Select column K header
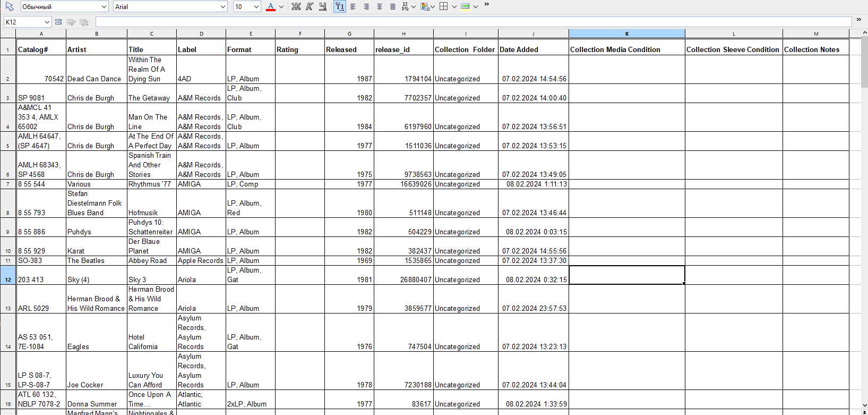The width and height of the screenshot is (868, 415). coord(626,33)
